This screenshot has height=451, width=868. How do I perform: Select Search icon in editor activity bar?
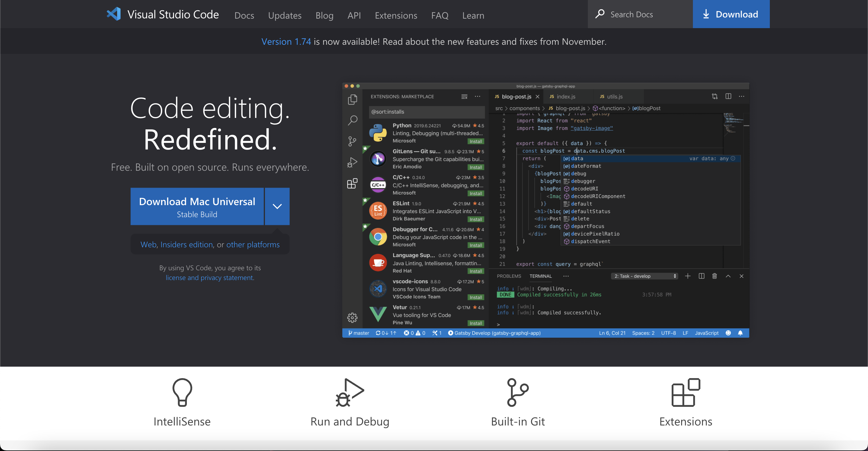352,120
